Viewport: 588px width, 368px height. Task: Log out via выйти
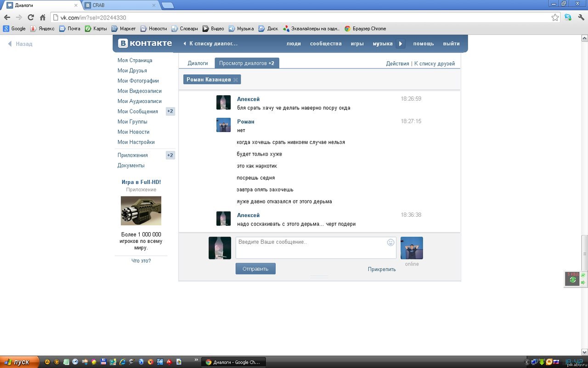click(451, 44)
